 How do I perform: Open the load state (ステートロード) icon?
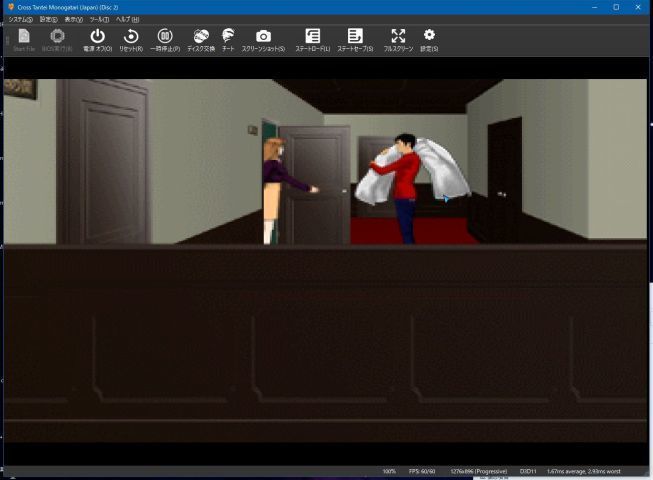click(313, 40)
